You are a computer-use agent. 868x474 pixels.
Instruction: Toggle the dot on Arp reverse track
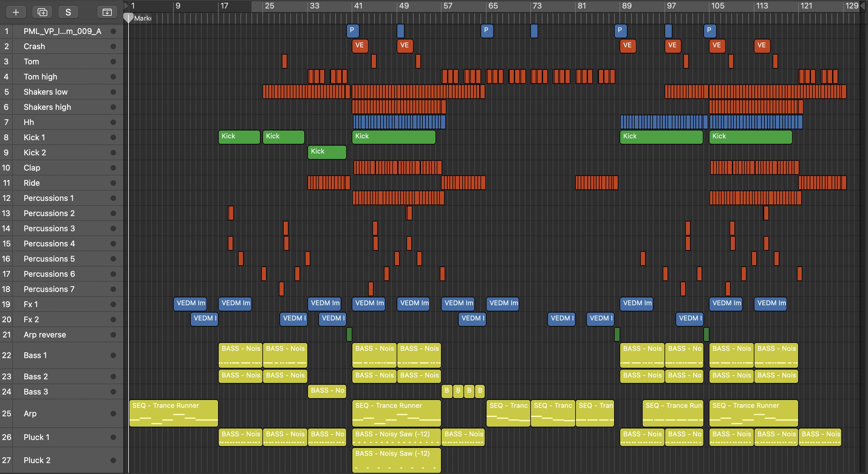113,335
